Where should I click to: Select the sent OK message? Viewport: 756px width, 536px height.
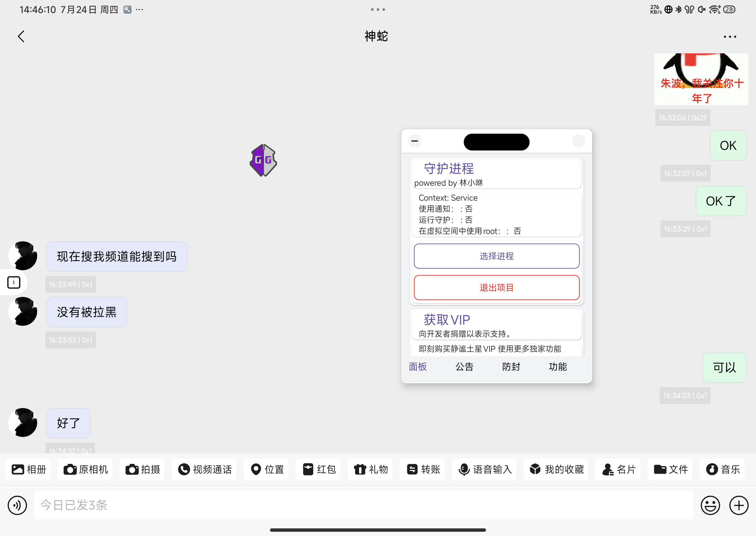coord(728,145)
